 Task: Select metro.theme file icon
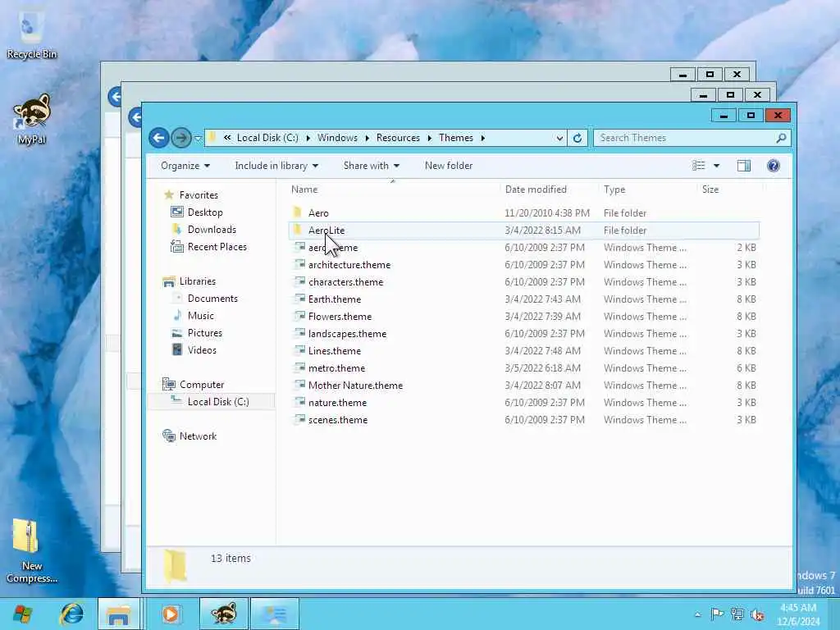(x=299, y=368)
